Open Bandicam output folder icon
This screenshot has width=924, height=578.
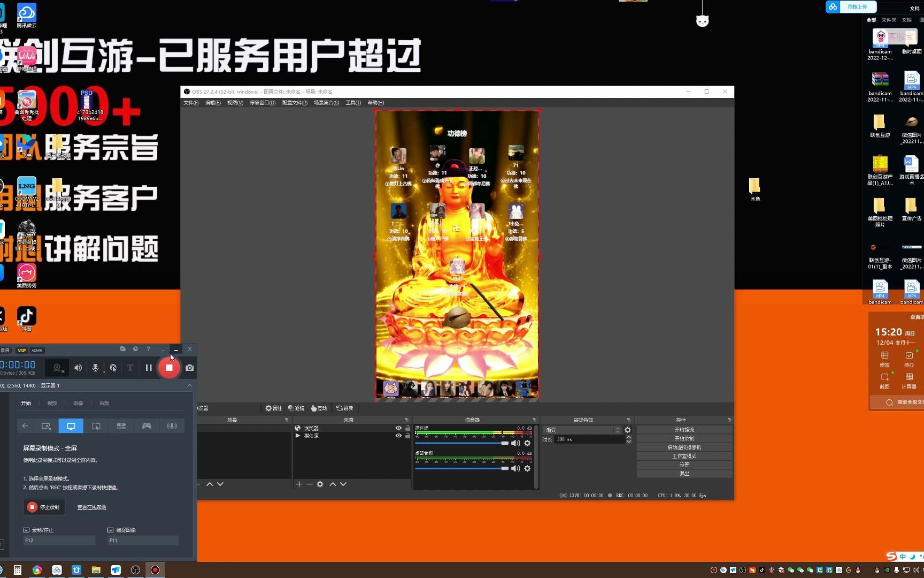pos(122,349)
